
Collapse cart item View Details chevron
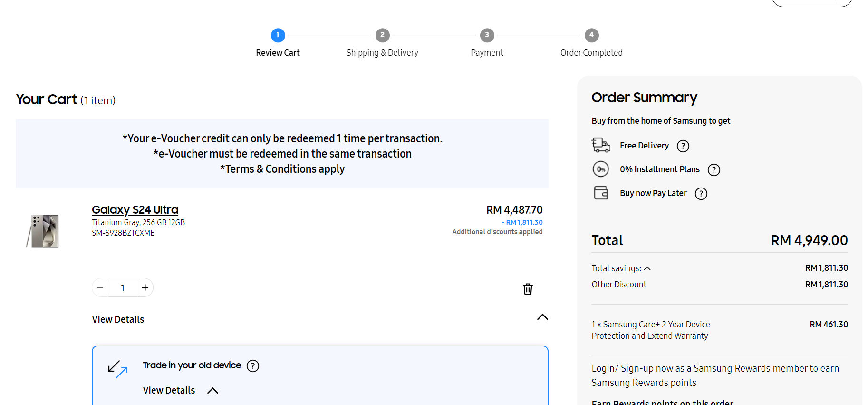(542, 317)
